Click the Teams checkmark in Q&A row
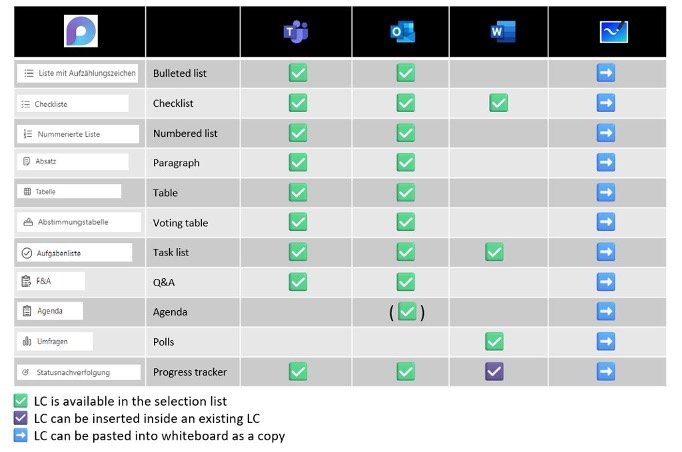Viewport: 682px width, 452px height. click(x=298, y=282)
